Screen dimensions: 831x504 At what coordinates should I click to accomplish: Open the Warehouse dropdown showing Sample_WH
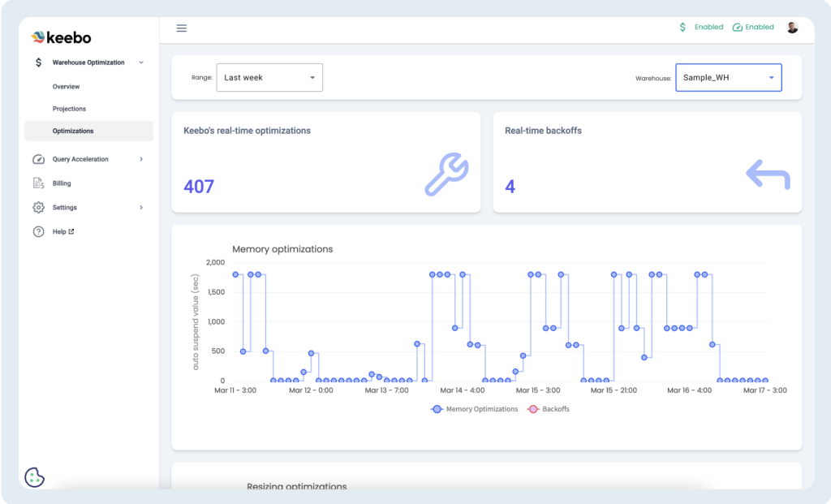pos(728,78)
